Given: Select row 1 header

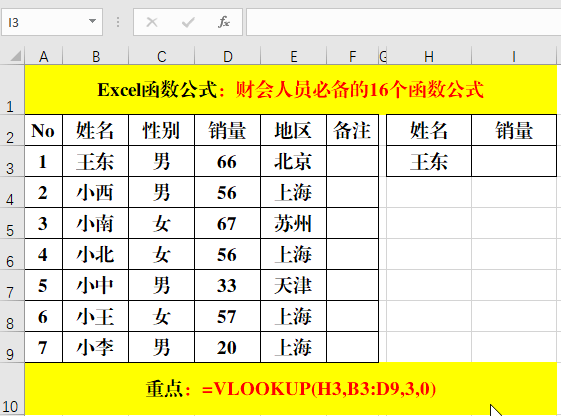Looking at the screenshot, I should 12,90.
